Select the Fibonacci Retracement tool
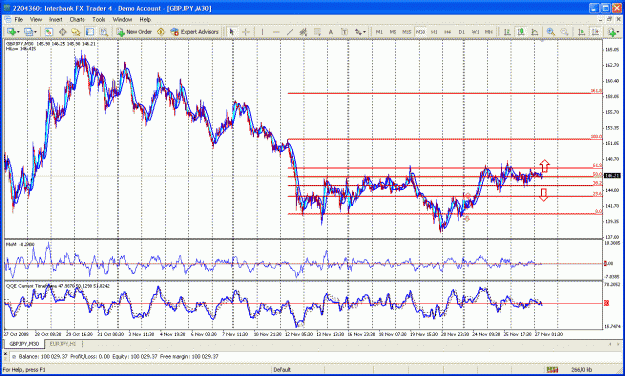 pyautogui.click(x=317, y=31)
